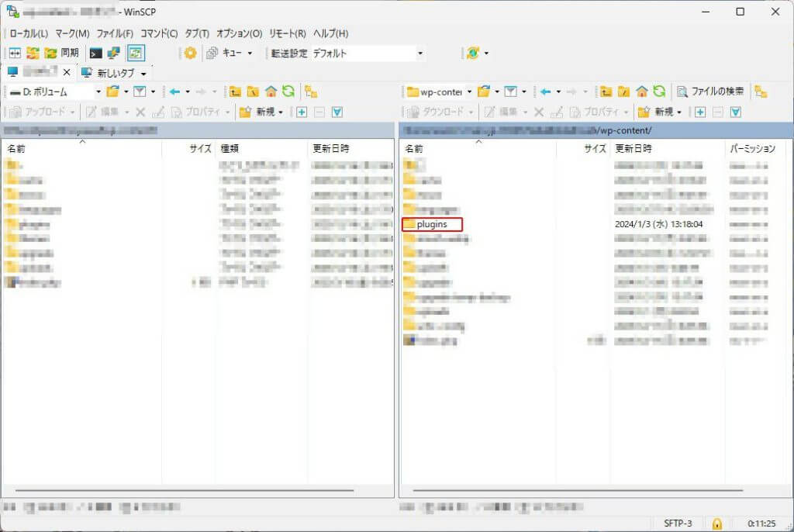This screenshot has height=532, width=794.
Task: Click the lock icon in status bar
Action: (717, 523)
